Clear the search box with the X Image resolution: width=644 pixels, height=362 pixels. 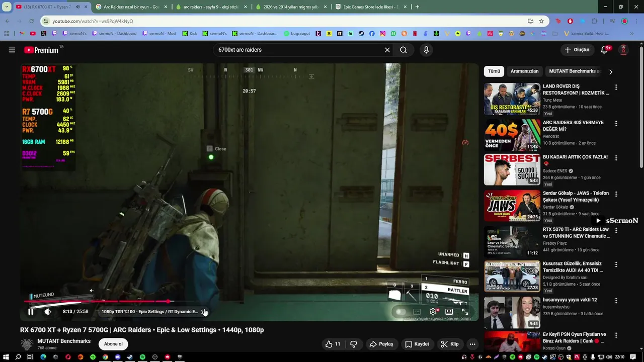coord(387,50)
